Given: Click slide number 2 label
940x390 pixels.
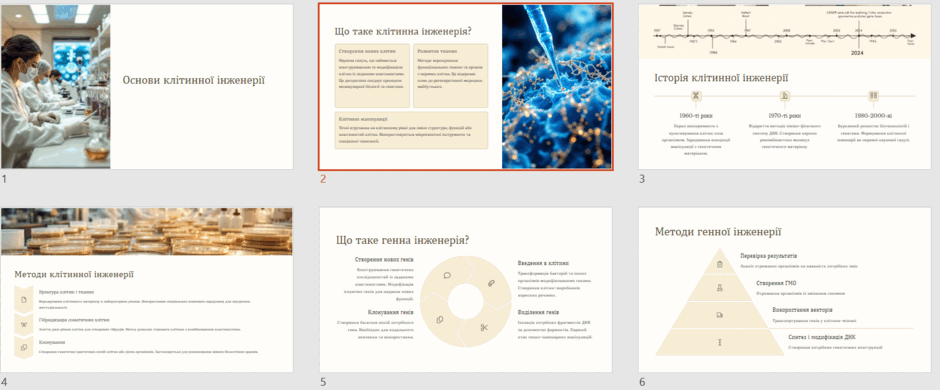Looking at the screenshot, I should (323, 179).
